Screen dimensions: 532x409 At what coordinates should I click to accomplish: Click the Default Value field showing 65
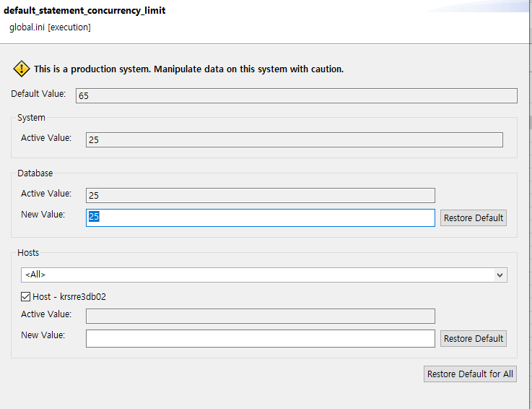297,96
